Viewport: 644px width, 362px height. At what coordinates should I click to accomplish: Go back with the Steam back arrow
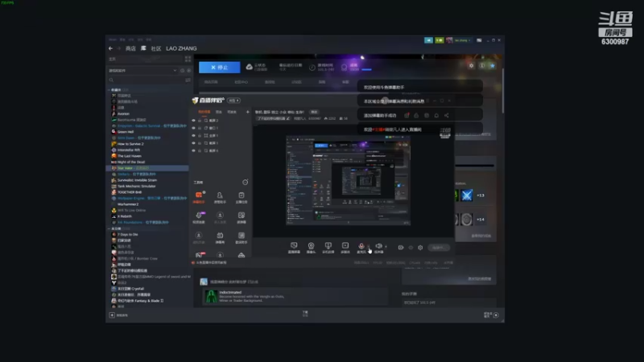tap(110, 48)
